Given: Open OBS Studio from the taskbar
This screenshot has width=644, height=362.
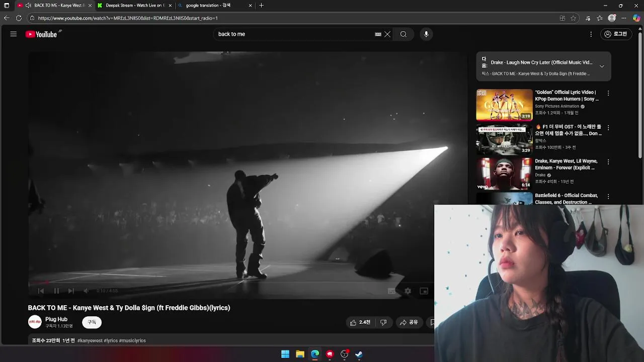Looking at the screenshot, I should [345, 354].
